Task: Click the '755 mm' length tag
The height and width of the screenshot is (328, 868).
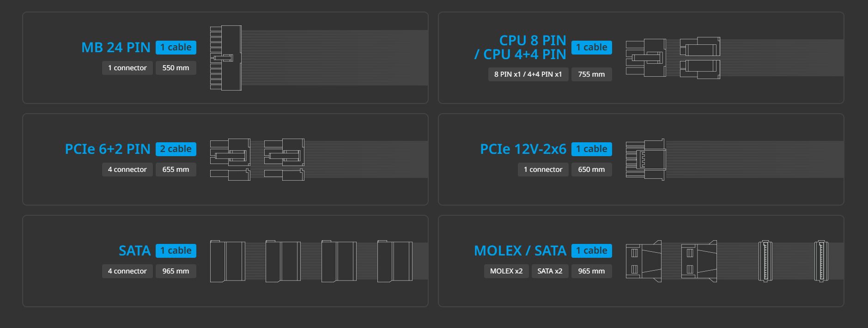Action: click(592, 74)
